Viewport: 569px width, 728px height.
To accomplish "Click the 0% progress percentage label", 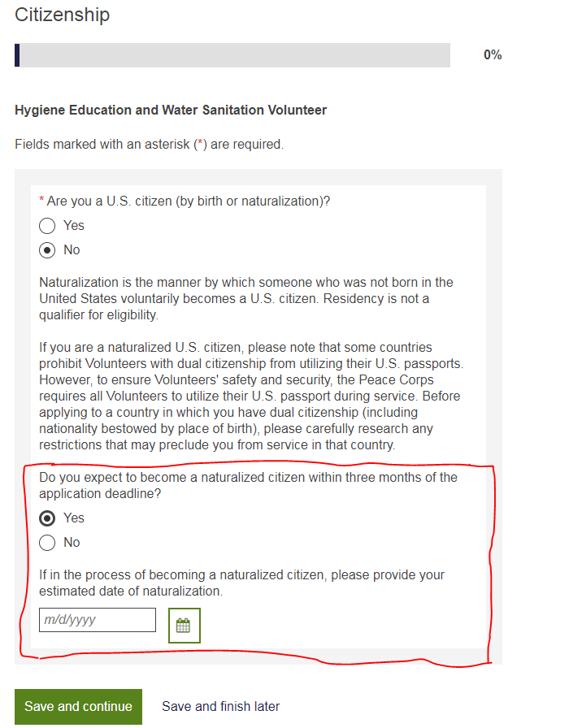I will 493,54.
